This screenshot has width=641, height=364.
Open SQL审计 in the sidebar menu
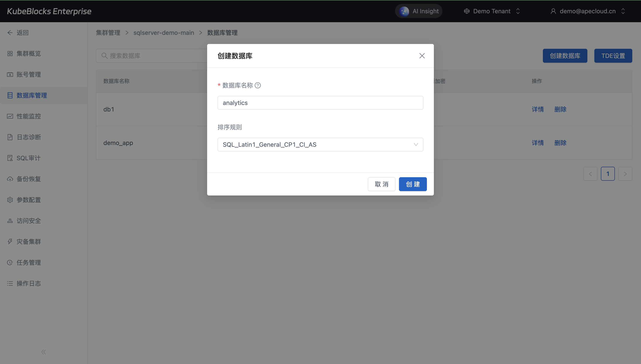[28, 158]
